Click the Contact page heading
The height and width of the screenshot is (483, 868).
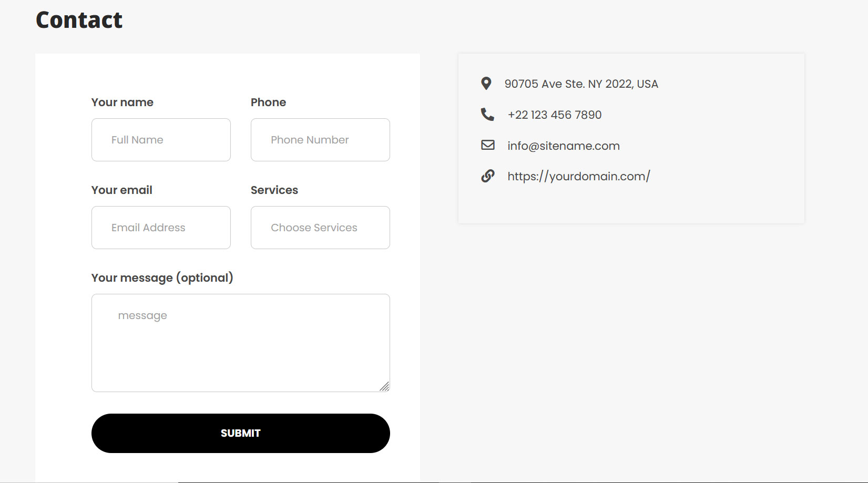[79, 20]
